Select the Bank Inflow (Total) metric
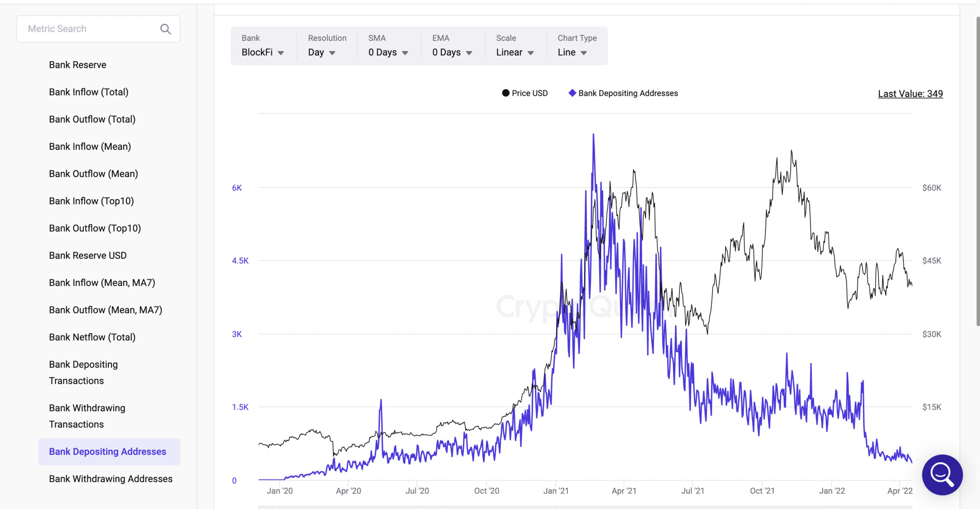980x509 pixels. [89, 92]
